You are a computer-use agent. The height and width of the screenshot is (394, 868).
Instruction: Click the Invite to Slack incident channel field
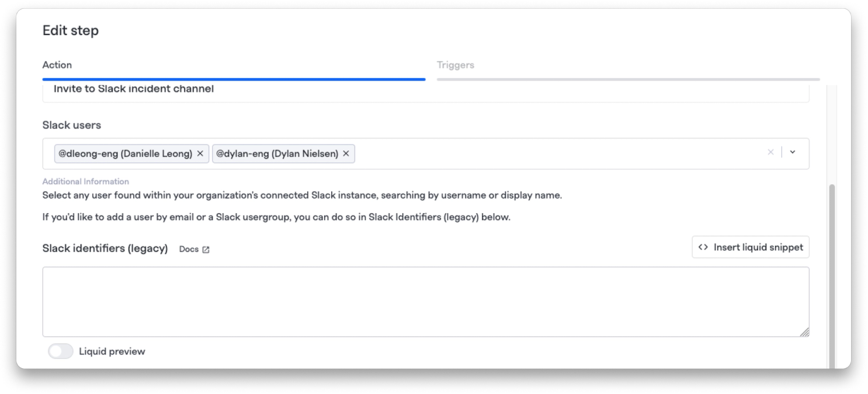(426, 92)
